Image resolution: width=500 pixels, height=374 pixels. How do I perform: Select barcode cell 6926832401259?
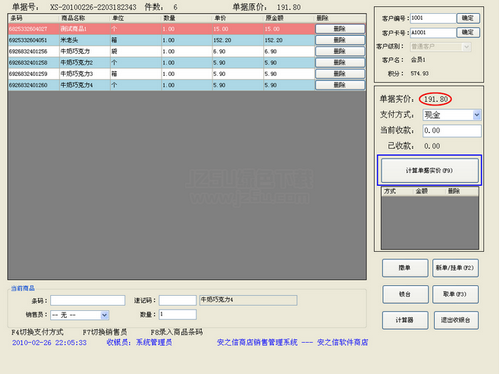coord(34,74)
